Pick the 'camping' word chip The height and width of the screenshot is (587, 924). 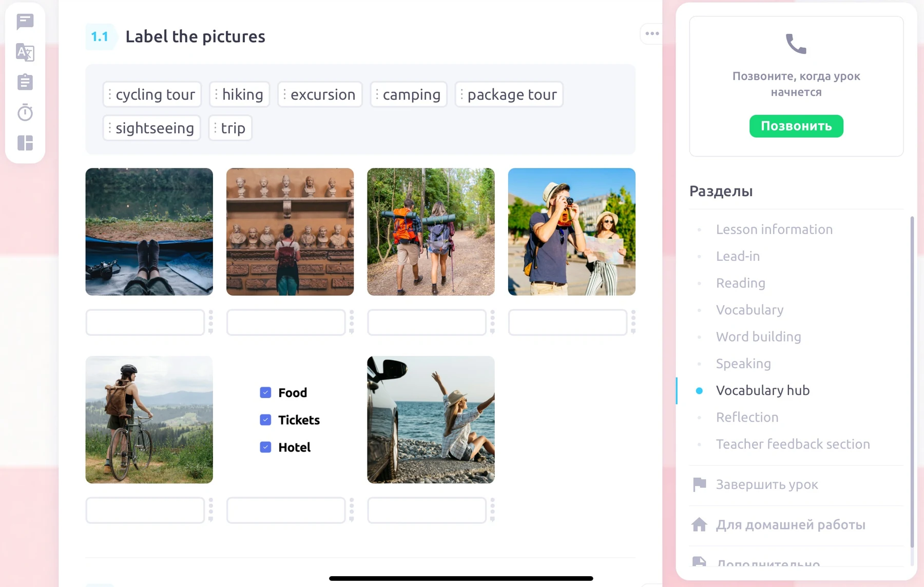(x=409, y=94)
